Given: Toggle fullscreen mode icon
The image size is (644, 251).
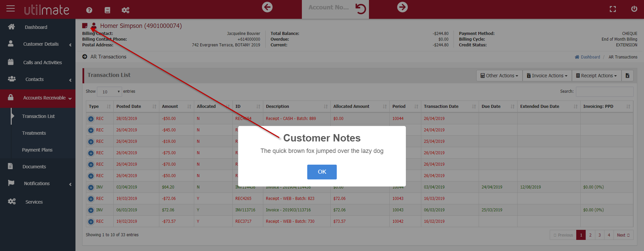Looking at the screenshot, I should pos(613,9).
